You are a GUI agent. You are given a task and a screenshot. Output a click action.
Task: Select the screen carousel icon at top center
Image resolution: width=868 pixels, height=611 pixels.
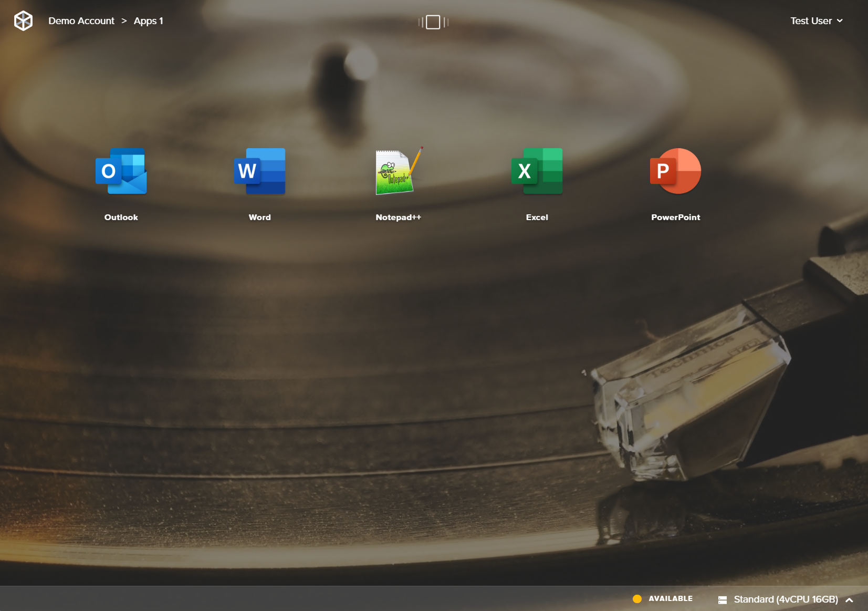click(433, 22)
